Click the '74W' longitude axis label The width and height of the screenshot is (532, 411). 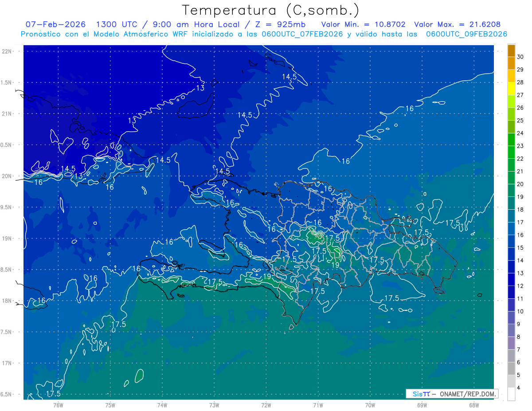(162, 405)
